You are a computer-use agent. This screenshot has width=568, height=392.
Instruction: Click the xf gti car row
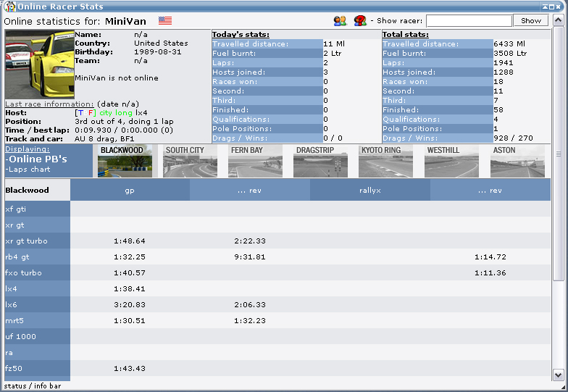point(278,209)
